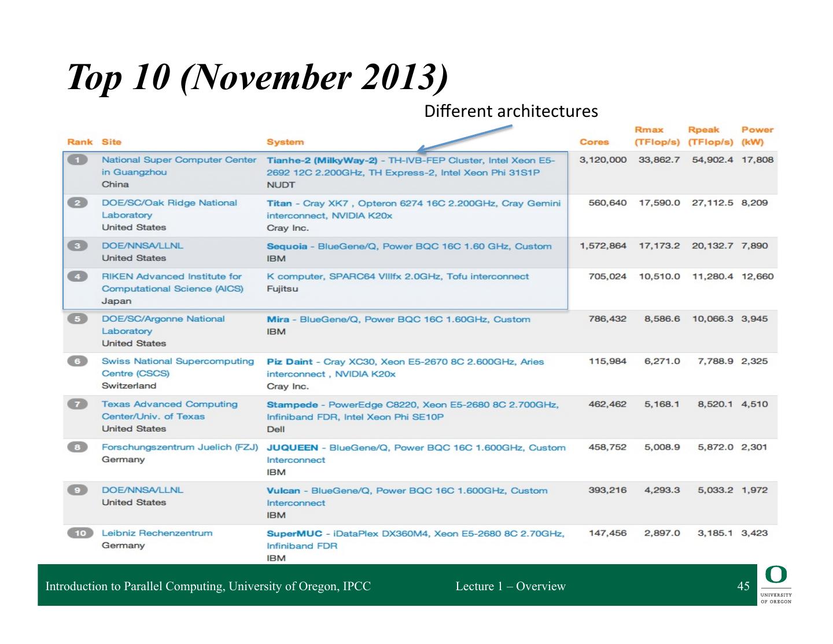Click the Rmax (TFlop/s) column header

point(657,136)
